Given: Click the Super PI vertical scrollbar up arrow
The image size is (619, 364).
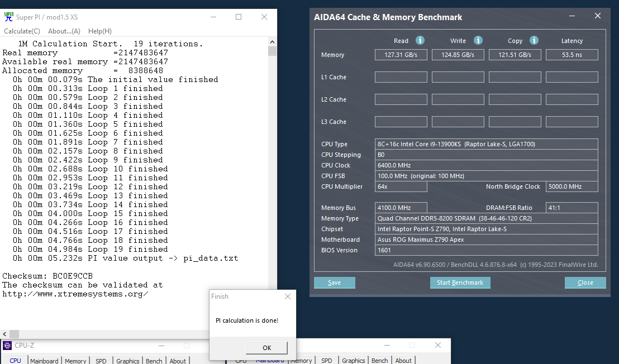Looking at the screenshot, I should [272, 42].
